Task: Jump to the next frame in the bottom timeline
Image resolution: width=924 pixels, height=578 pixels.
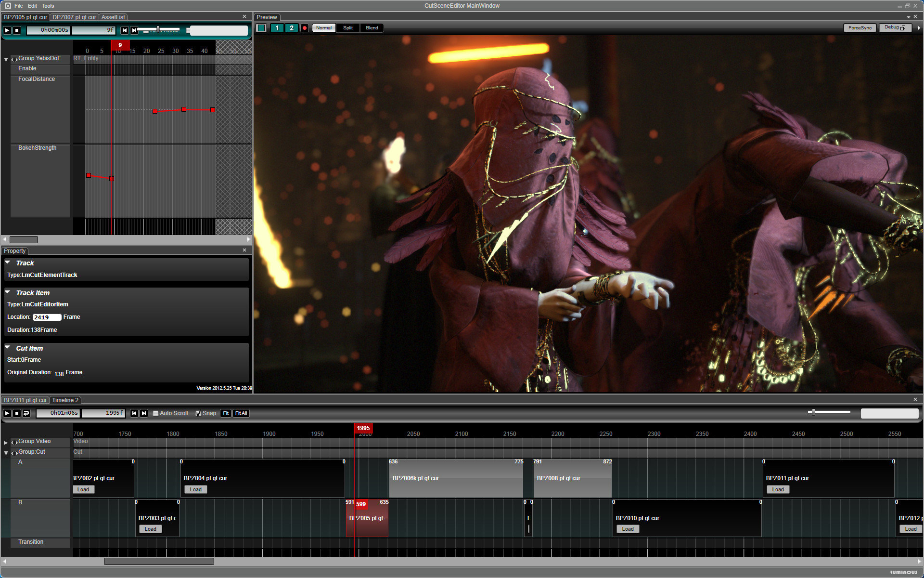Action: 144,413
